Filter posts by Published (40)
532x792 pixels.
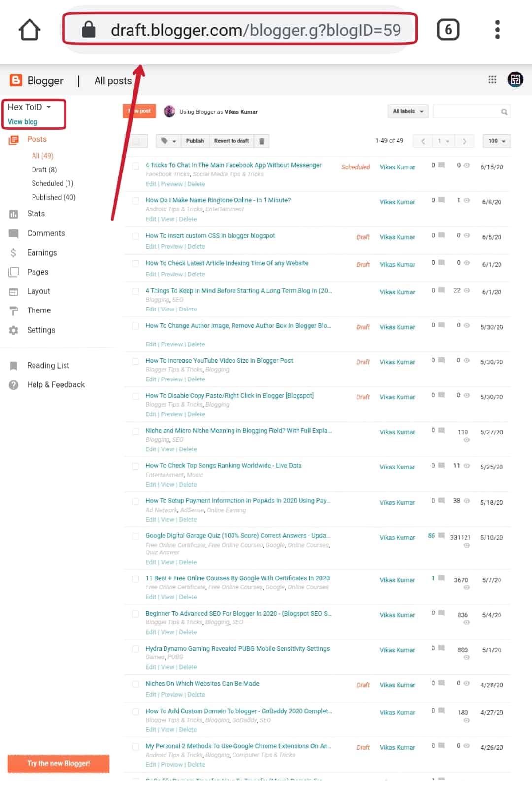coord(54,197)
